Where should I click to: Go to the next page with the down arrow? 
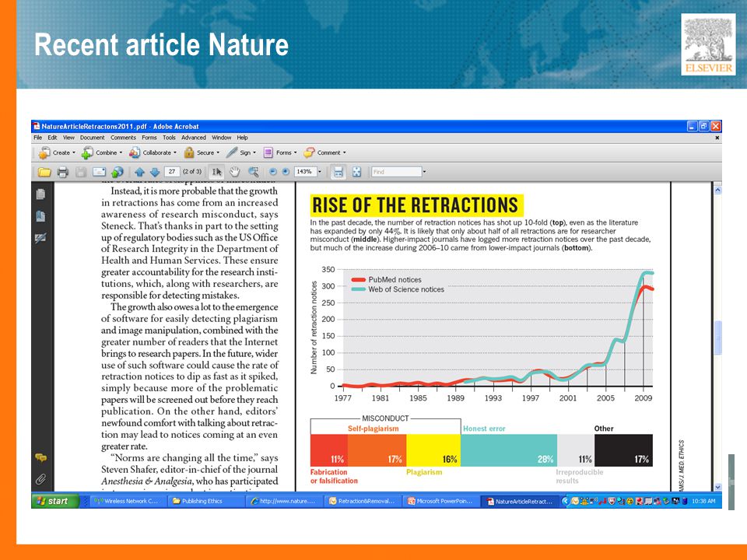pos(154,172)
